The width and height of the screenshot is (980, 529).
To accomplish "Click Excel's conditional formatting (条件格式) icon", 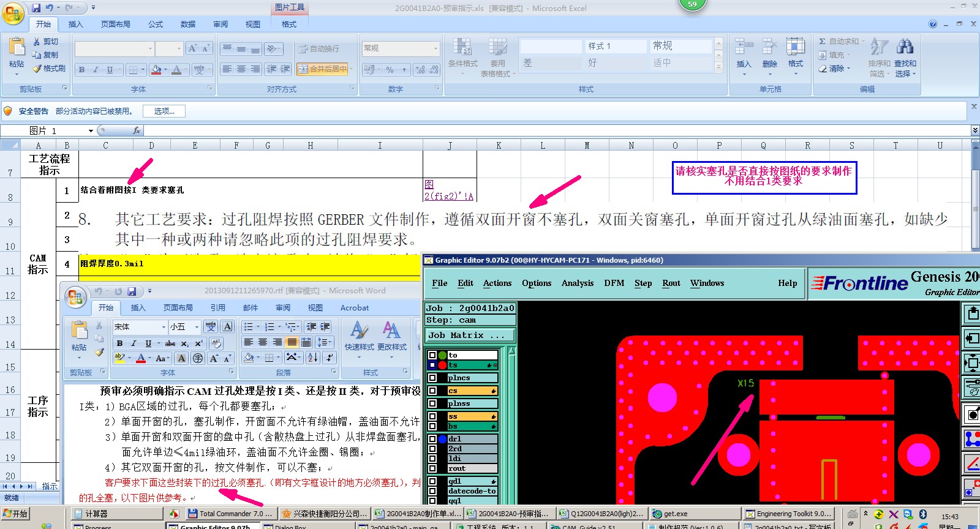I will tap(462, 47).
